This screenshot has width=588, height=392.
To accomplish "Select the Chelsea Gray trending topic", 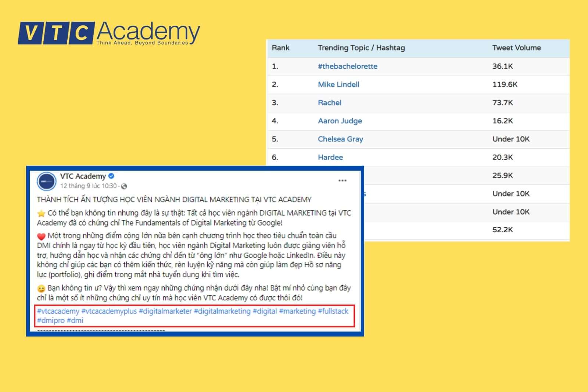I will (340, 139).
